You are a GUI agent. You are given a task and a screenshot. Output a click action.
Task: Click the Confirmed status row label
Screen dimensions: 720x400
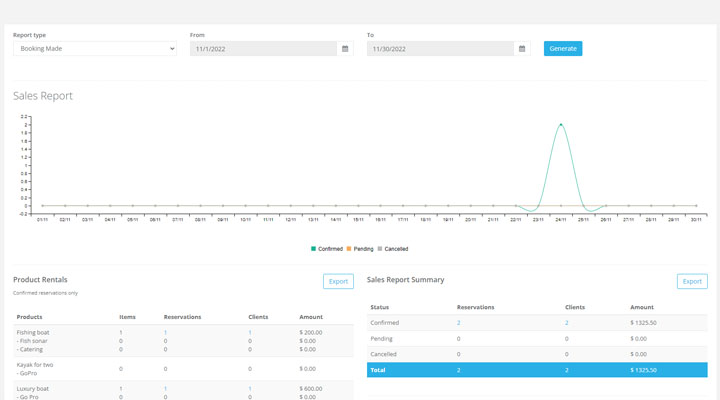(385, 323)
